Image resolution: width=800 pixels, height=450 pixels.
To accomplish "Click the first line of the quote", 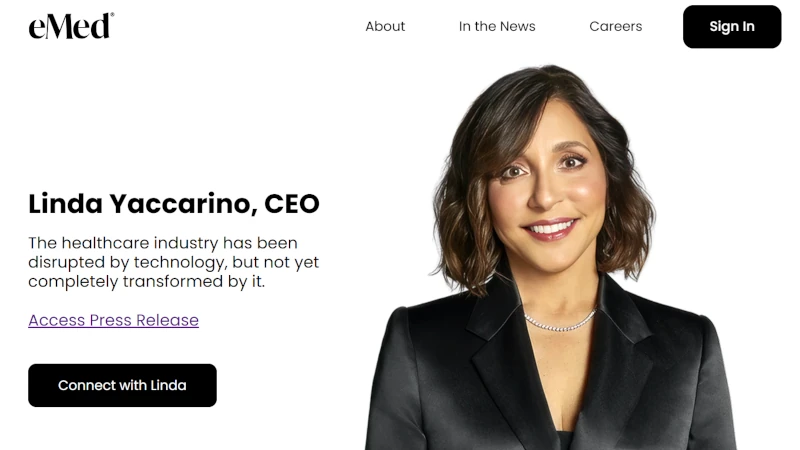I will coord(163,243).
